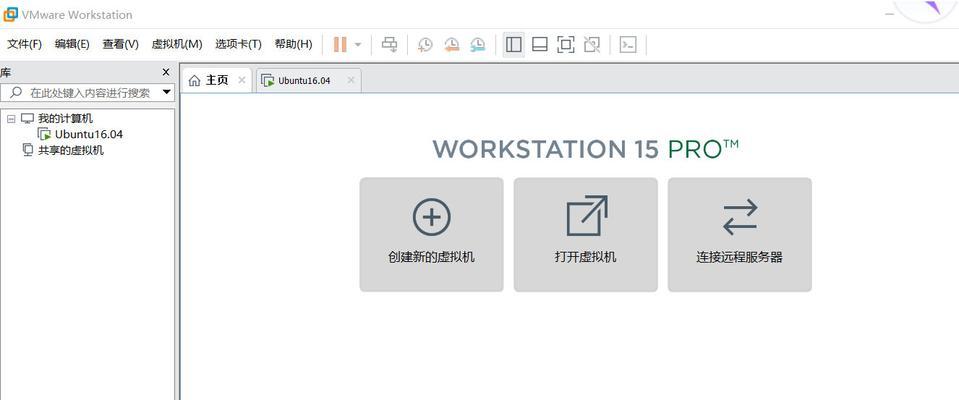
Task: Switch to Unity mode icon
Action: tap(592, 44)
